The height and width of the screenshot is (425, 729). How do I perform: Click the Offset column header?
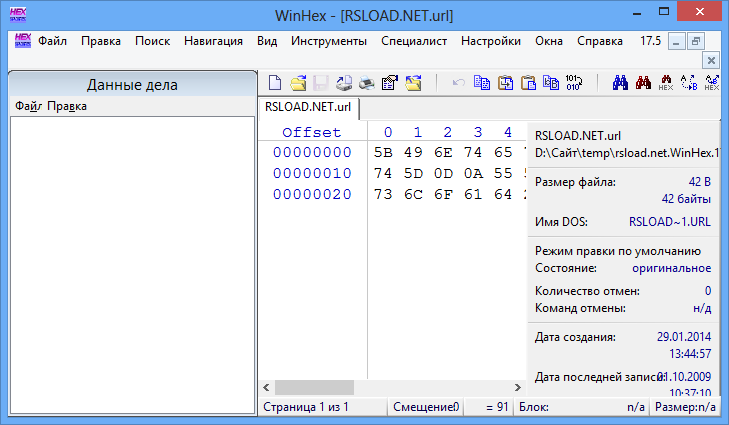point(311,133)
